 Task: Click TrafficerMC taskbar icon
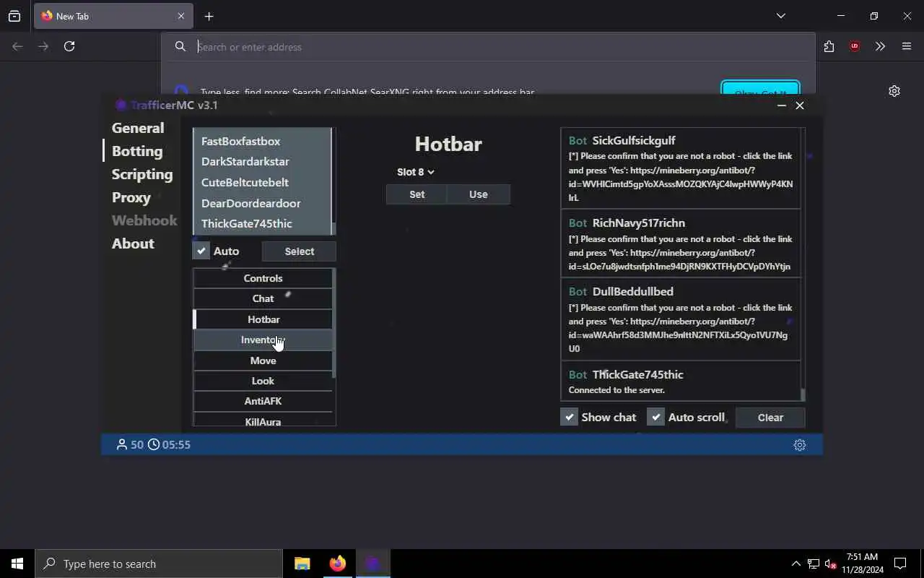[x=372, y=564]
